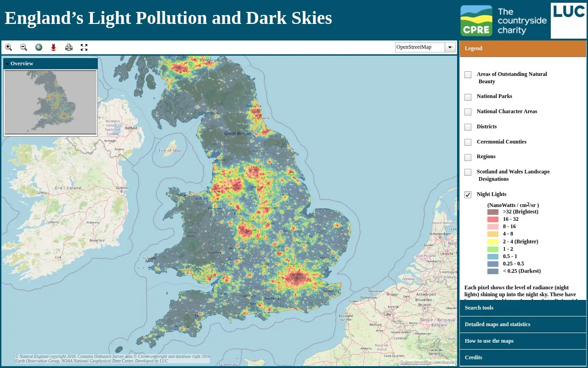The height and width of the screenshot is (368, 588).
Task: Tick the National Parks checkbox
Action: [468, 97]
